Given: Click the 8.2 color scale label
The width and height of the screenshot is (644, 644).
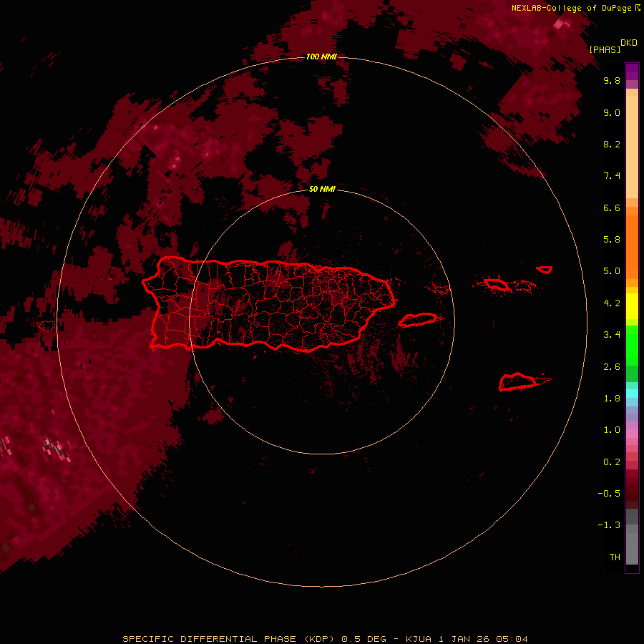Looking at the screenshot, I should pyautogui.click(x=612, y=144).
